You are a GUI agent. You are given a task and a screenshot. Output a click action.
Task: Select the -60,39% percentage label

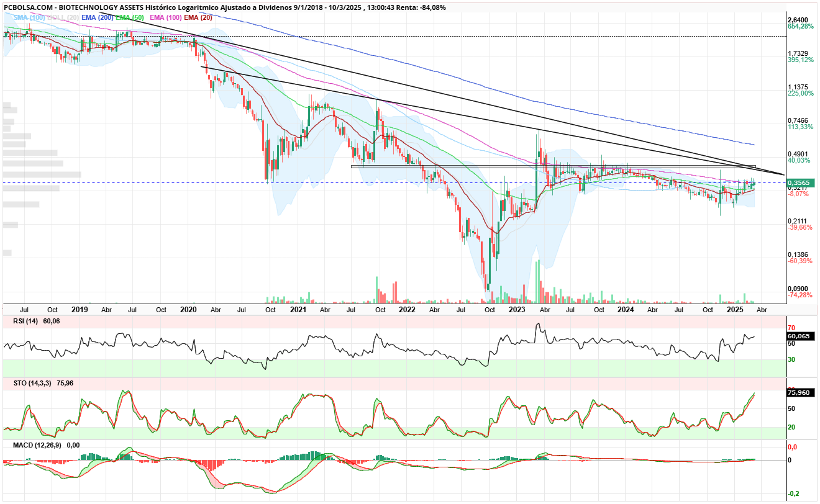click(799, 261)
